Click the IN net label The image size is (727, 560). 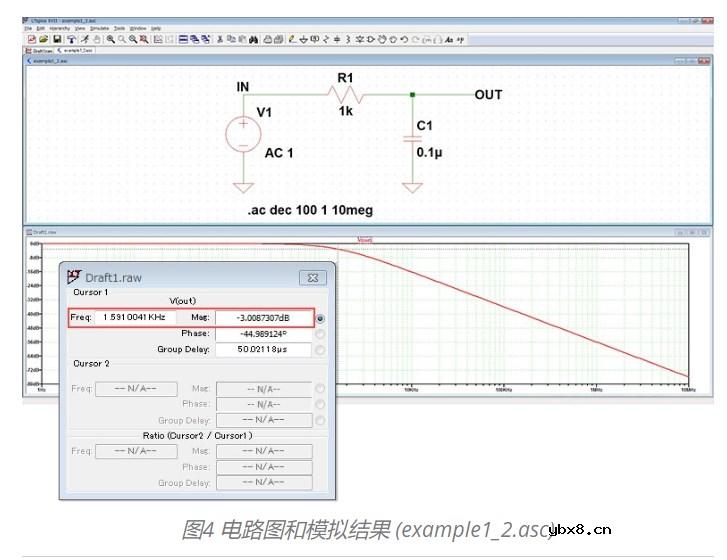point(243,87)
